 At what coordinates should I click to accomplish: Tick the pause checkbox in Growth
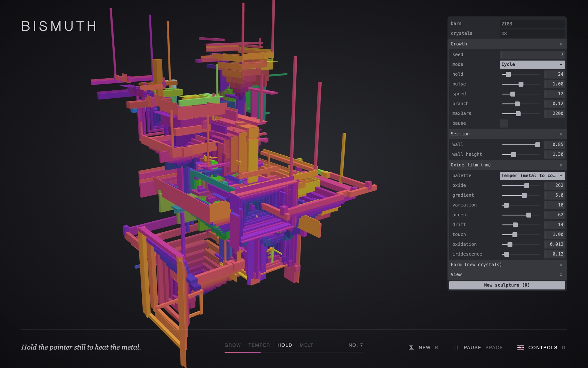[x=504, y=123]
